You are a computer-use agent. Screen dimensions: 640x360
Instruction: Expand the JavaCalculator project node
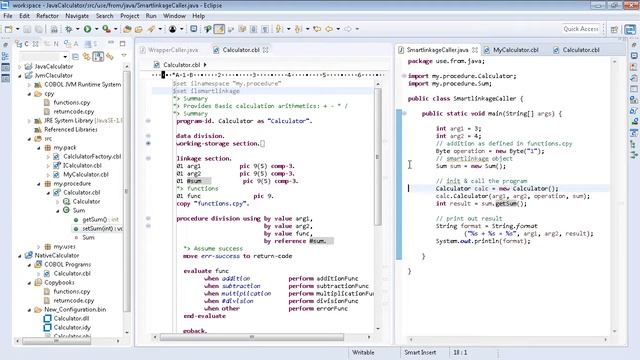coord(20,67)
